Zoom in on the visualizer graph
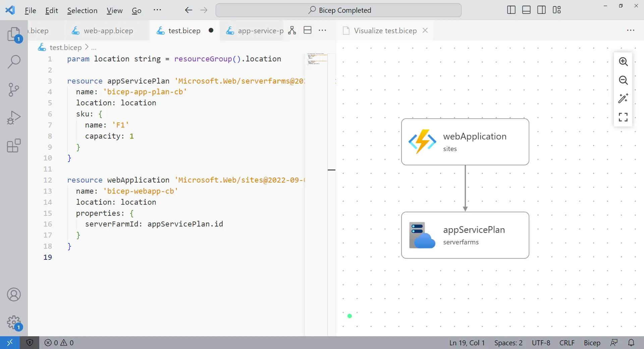Screen dimensions: 644x349 [623, 61]
